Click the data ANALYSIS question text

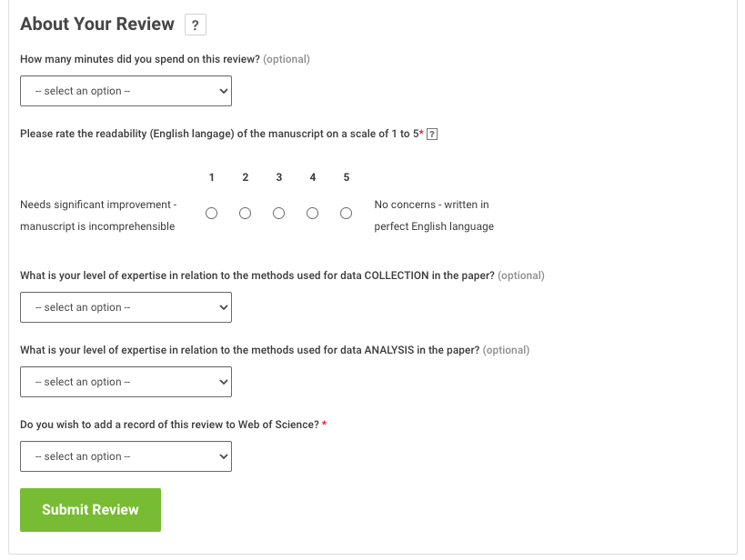pyautogui.click(x=249, y=350)
